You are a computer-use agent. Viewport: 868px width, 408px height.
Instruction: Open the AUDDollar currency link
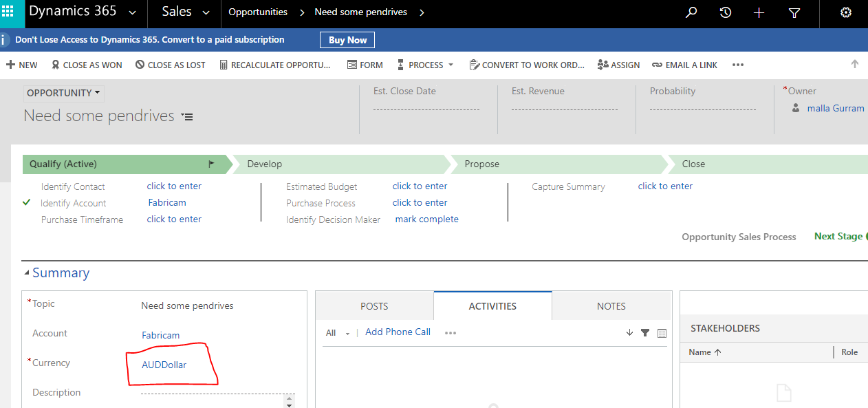click(x=164, y=365)
